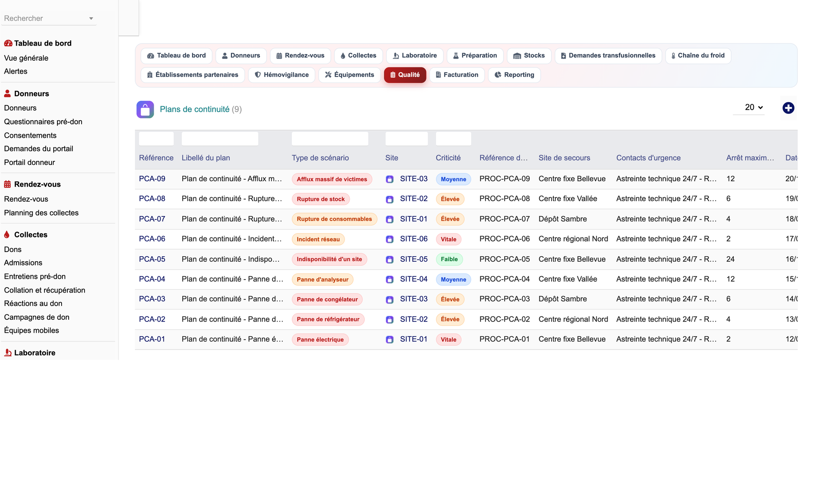The height and width of the screenshot is (504, 815).
Task: Click the Plans de continuité purple bag icon
Action: [145, 110]
